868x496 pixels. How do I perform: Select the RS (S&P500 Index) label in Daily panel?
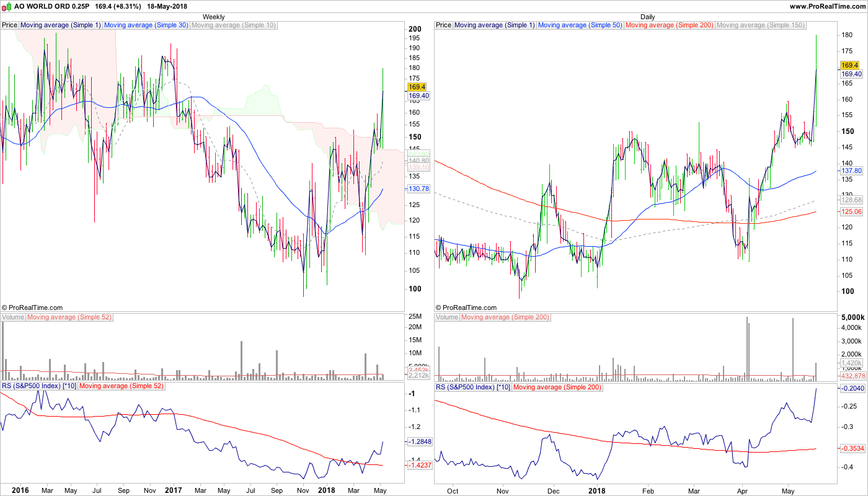[473, 387]
